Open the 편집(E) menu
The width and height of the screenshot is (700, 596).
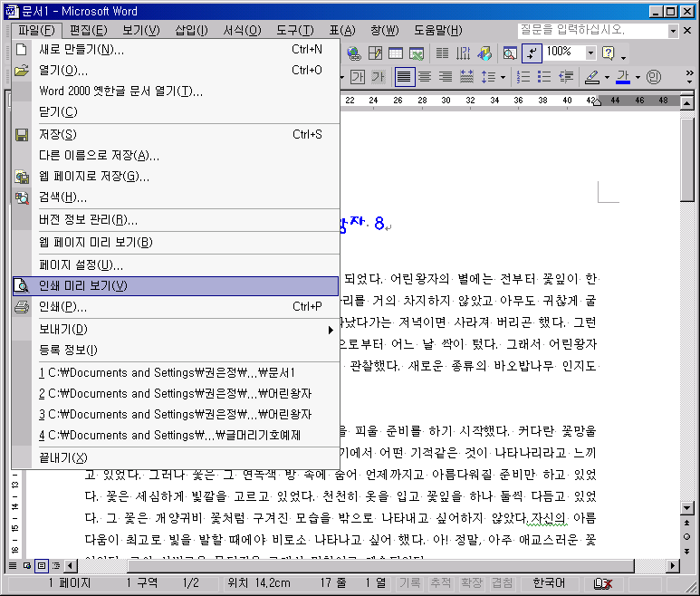click(x=89, y=31)
